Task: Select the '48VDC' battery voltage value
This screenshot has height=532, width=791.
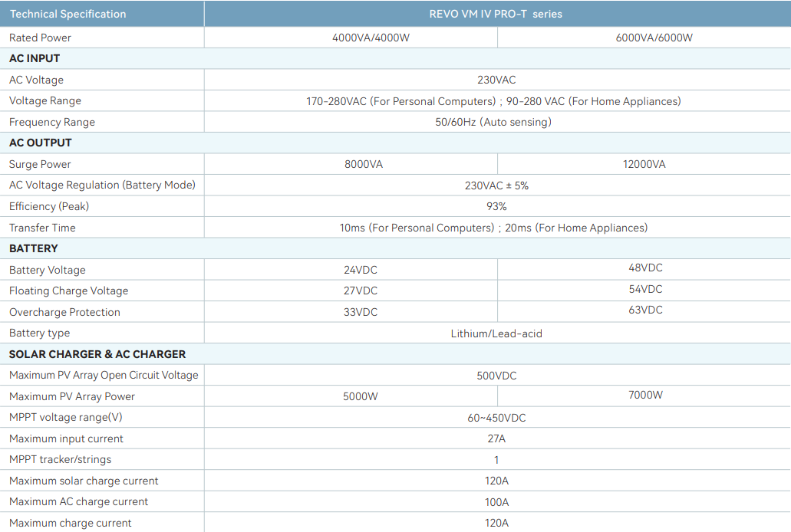Action: point(645,268)
